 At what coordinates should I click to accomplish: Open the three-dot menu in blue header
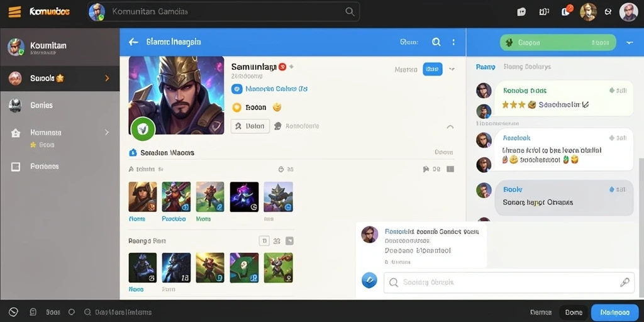453,42
